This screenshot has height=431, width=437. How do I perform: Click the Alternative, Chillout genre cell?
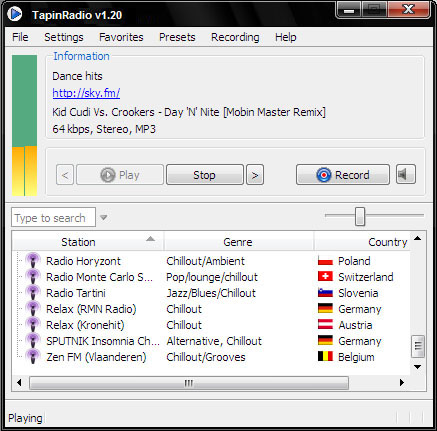(214, 341)
